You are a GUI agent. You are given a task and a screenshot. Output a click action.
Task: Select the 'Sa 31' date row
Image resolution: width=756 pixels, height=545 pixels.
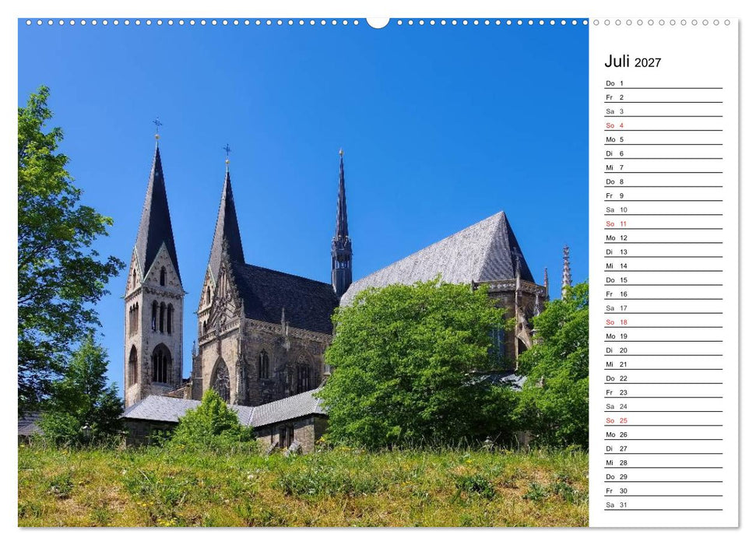pyautogui.click(x=663, y=505)
